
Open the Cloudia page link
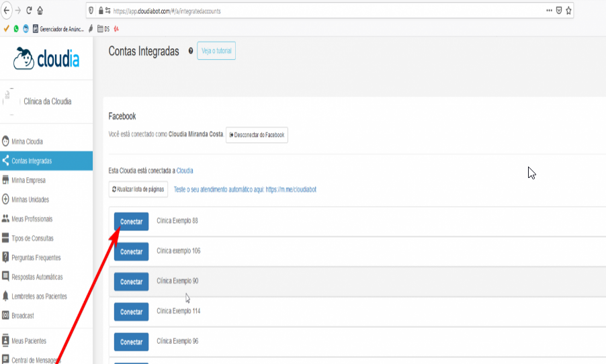coord(185,171)
